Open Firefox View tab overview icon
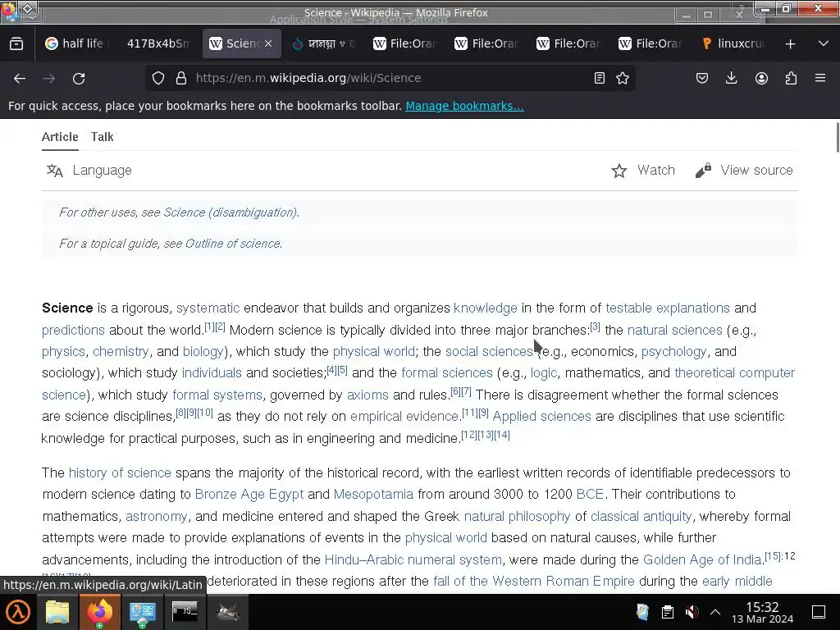840x630 pixels. tap(16, 44)
